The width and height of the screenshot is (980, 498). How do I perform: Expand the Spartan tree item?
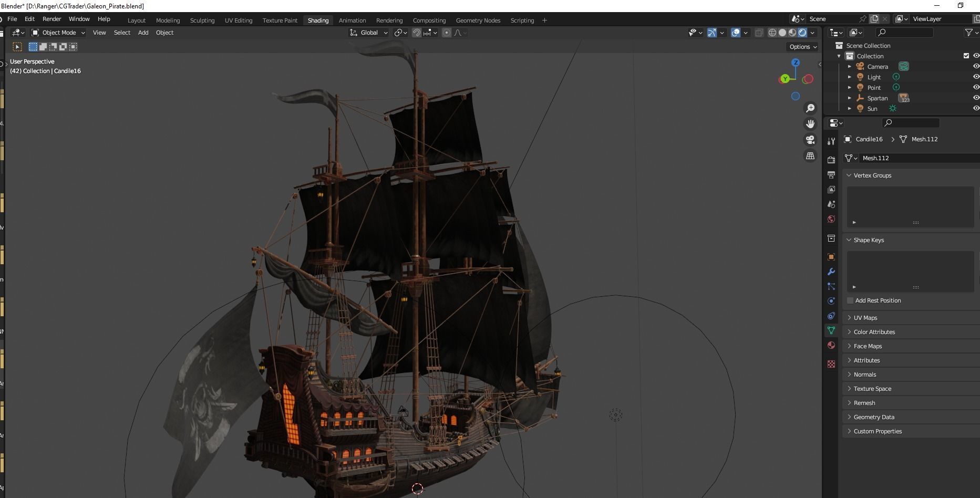[850, 98]
